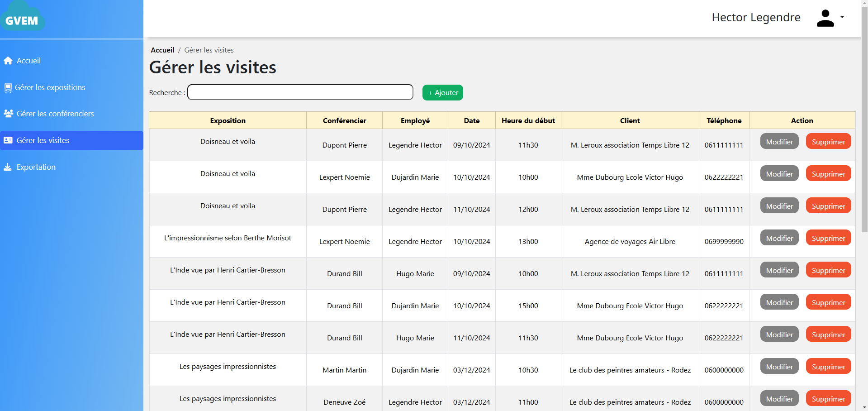Image resolution: width=868 pixels, height=411 pixels.
Task: Click the download icon beside Exportation
Action: point(7,167)
